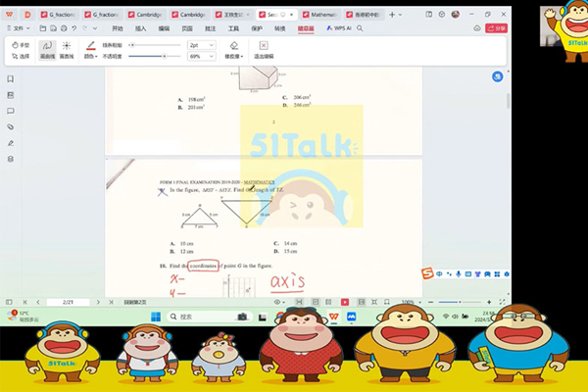The image size is (588, 392).
Task: Open the comments panel in sidebar
Action: click(x=11, y=111)
